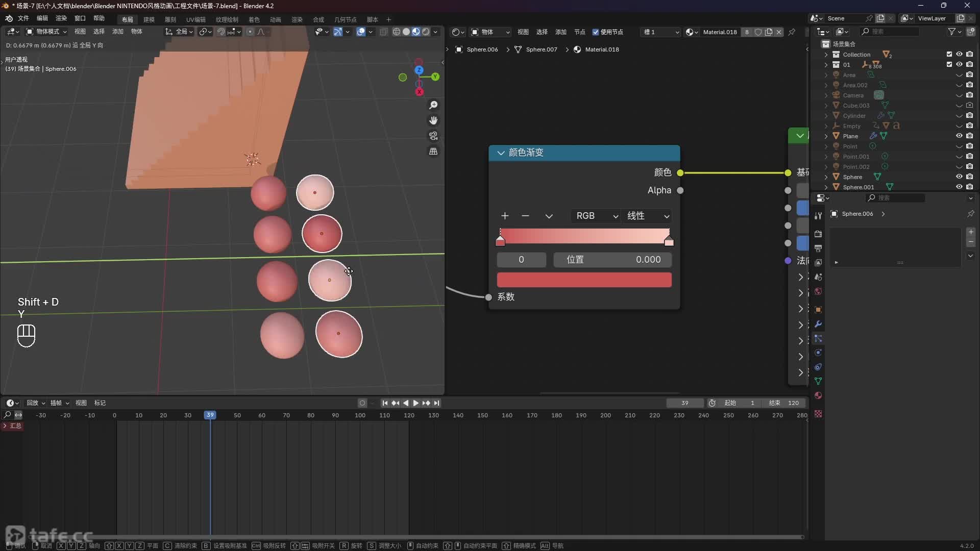Open 全局 transform orientation dropdown
Screen dimensions: 980x551
coord(179,32)
